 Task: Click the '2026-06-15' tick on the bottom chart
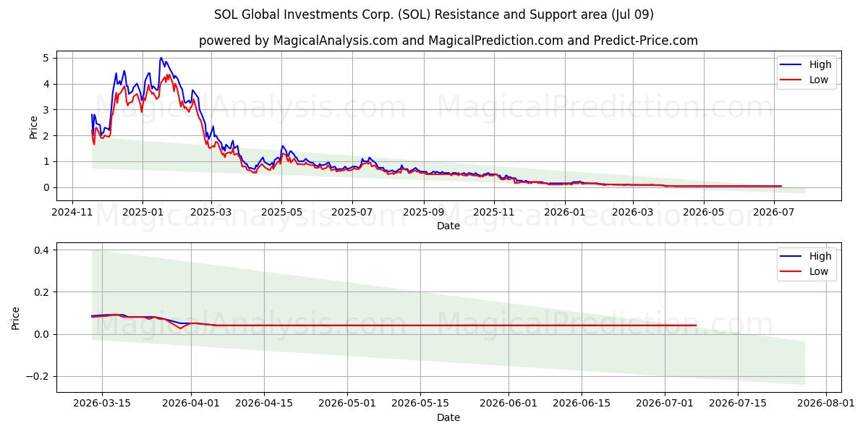click(582, 404)
